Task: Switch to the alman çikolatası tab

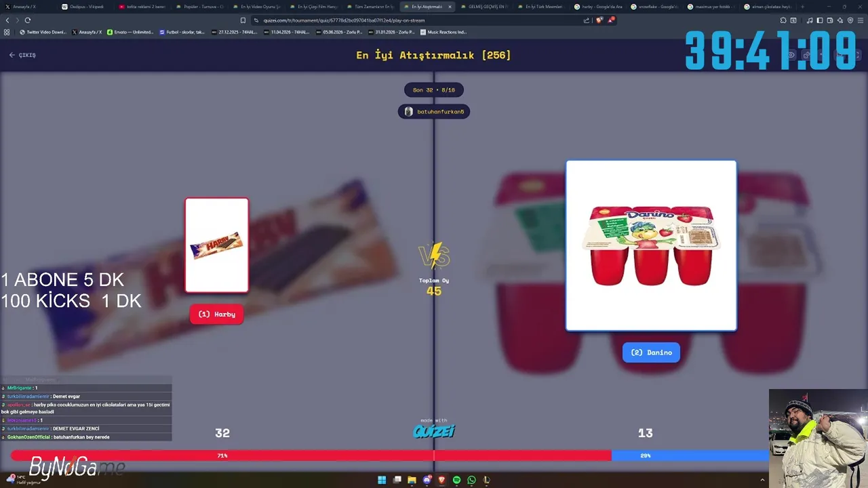Action: 768,7
